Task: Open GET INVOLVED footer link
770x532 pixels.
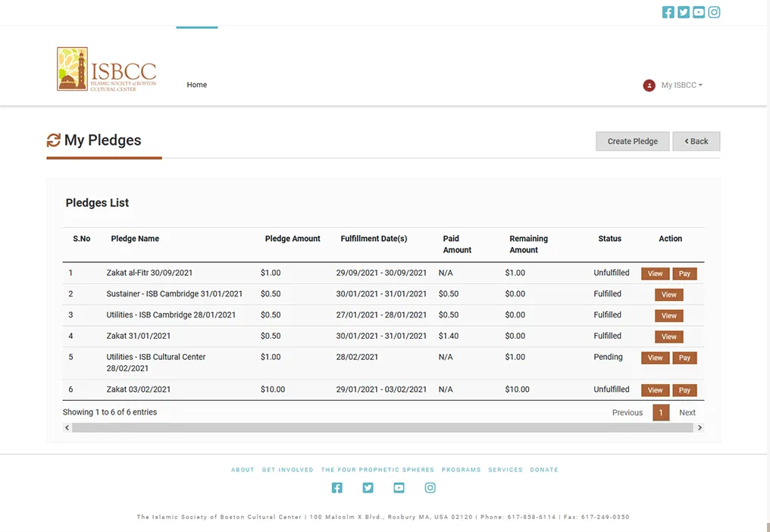Action: [x=287, y=470]
